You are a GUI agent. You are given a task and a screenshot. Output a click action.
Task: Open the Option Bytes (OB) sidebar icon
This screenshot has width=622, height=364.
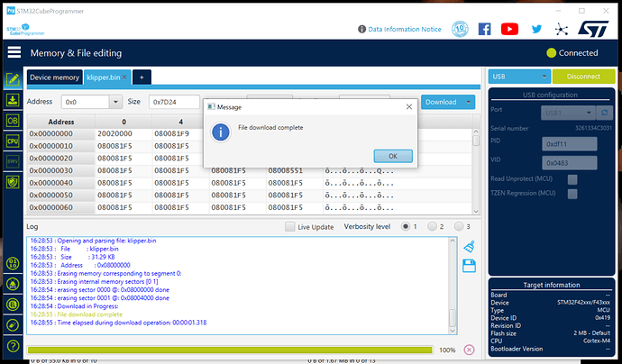(x=13, y=120)
